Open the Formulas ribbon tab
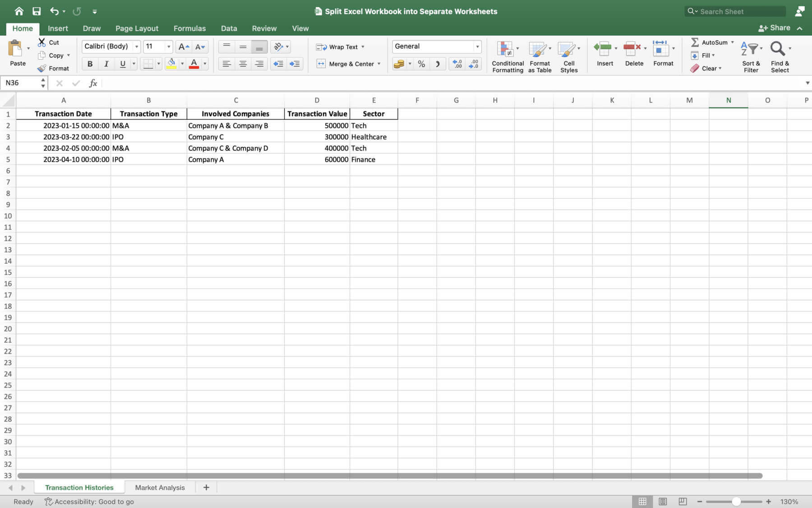Image resolution: width=812 pixels, height=508 pixels. pos(189,28)
